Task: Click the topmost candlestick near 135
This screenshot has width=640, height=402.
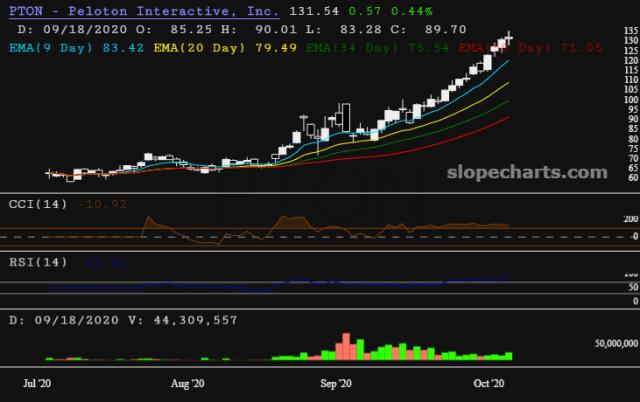Action: [510, 39]
